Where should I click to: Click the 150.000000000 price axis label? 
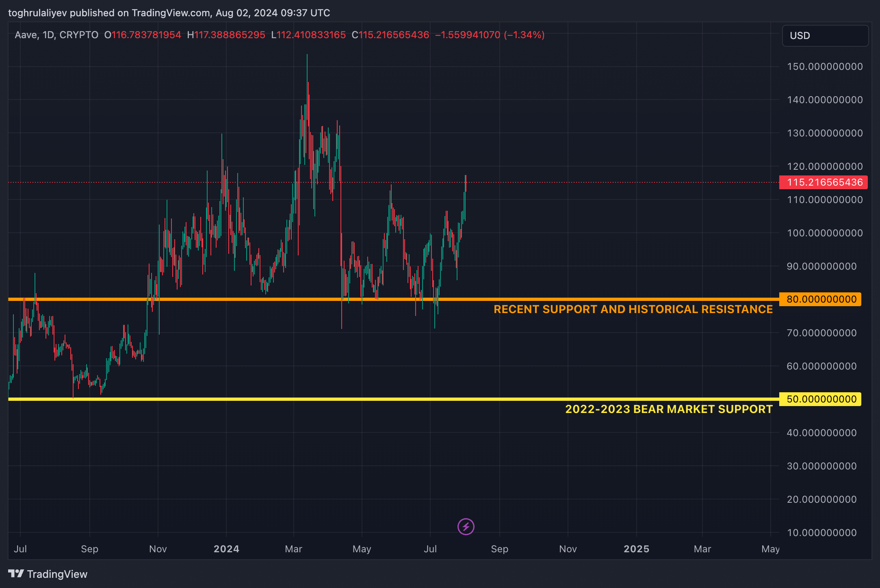tap(825, 67)
